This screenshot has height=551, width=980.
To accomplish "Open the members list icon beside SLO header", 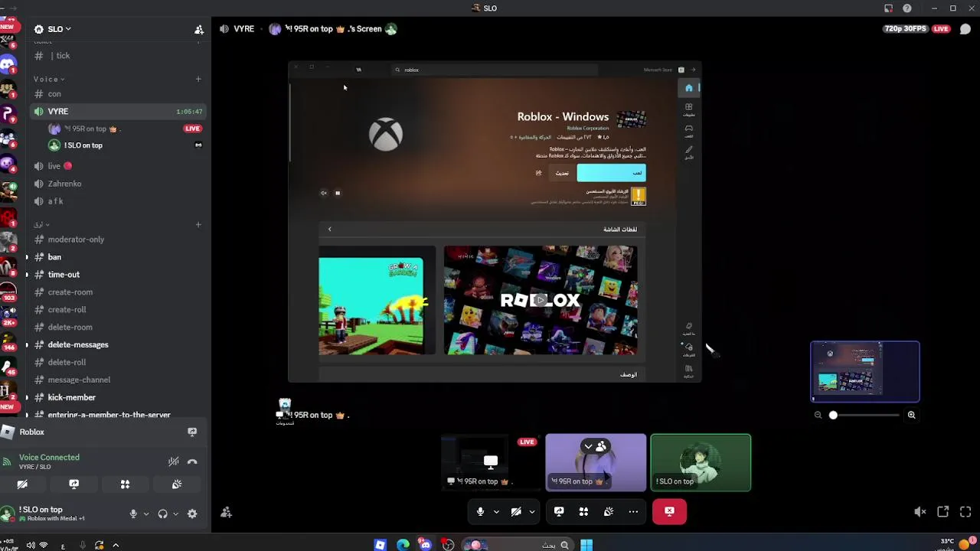I will tap(199, 29).
